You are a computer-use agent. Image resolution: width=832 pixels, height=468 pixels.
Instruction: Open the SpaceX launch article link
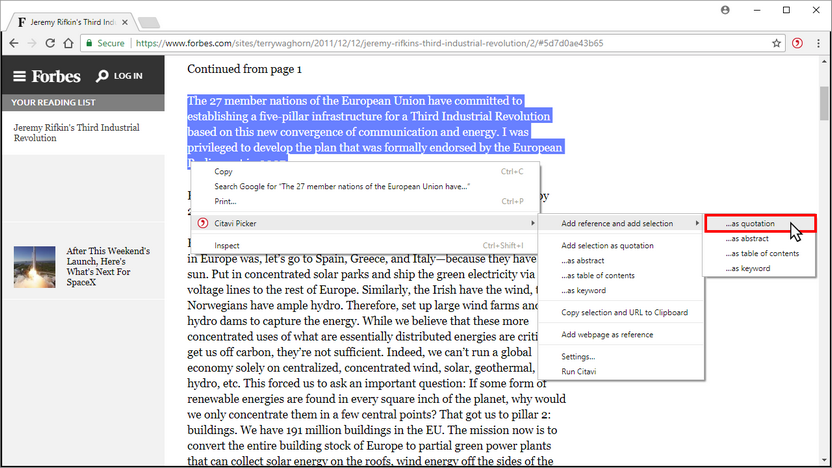pyautogui.click(x=108, y=266)
